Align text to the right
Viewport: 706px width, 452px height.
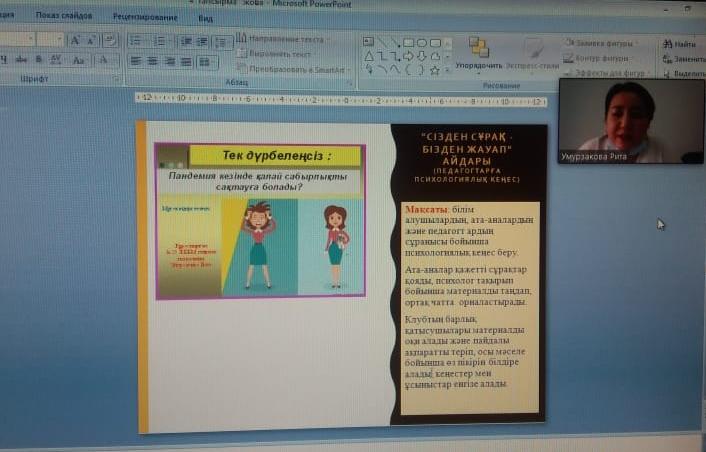click(170, 62)
